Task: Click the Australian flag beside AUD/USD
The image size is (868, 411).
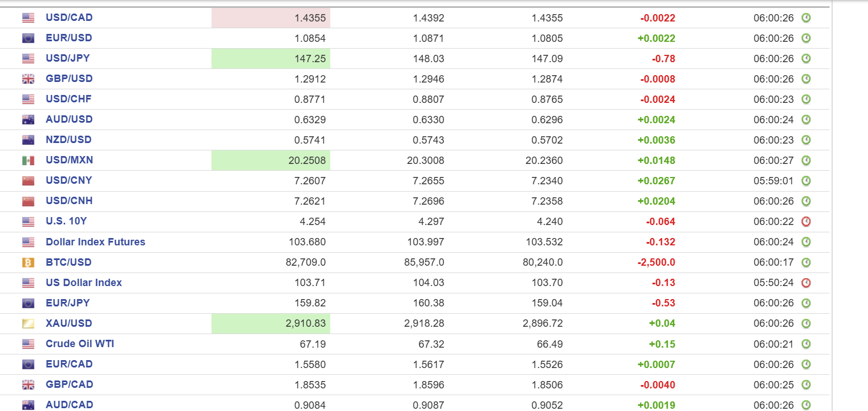Action: click(28, 120)
